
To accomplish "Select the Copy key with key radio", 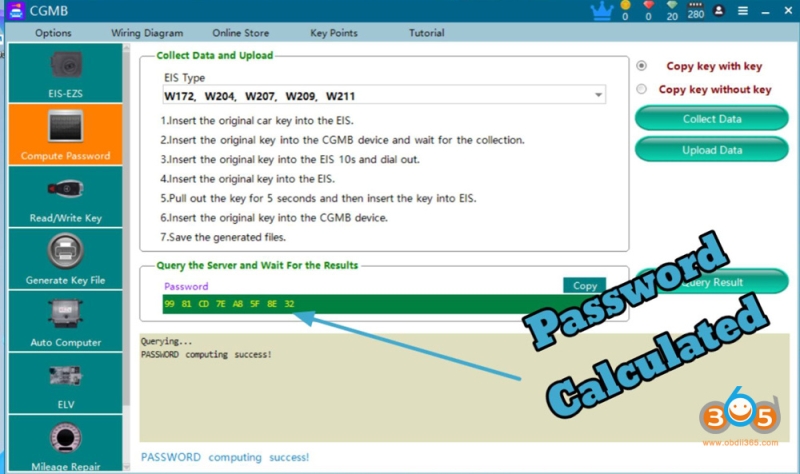I will point(641,66).
